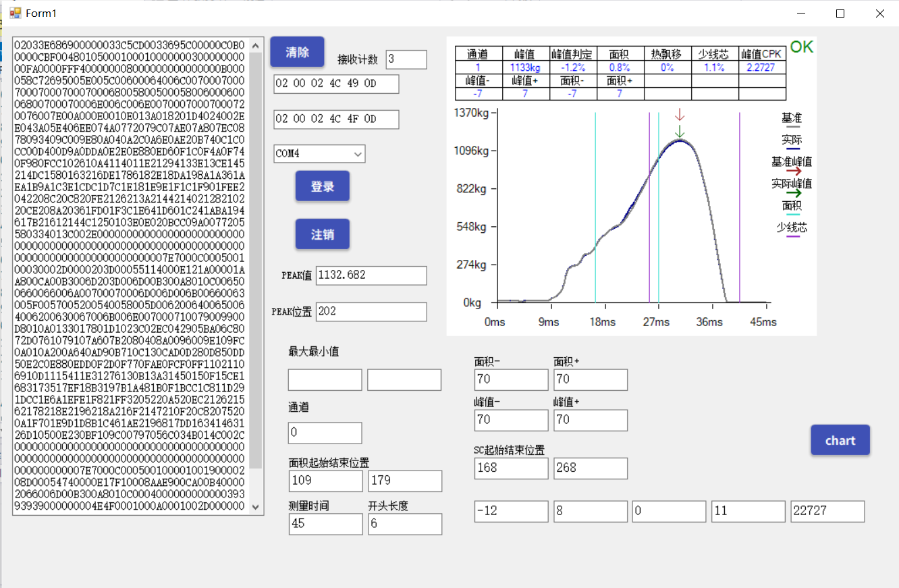The height and width of the screenshot is (588, 899).
Task: Click the 接收计数 field showing 3
Action: coord(406,59)
